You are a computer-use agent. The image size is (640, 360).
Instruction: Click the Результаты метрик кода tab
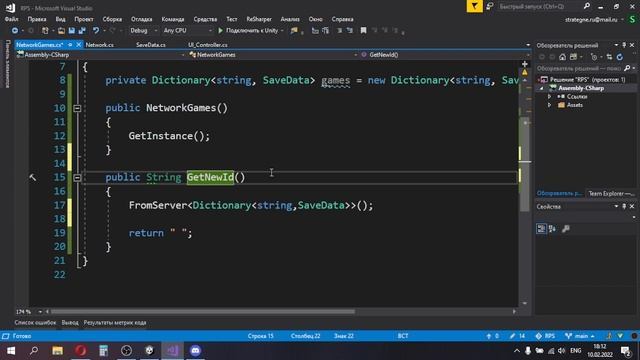[x=115, y=322]
